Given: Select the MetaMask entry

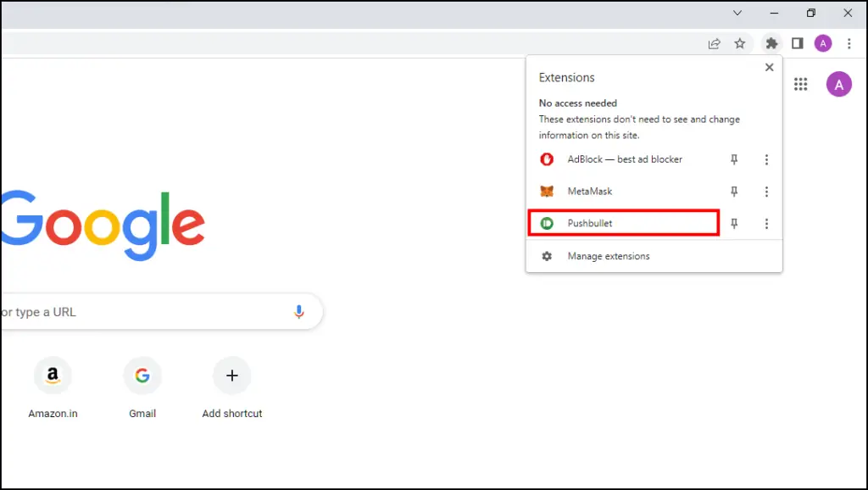Looking at the screenshot, I should [625, 192].
